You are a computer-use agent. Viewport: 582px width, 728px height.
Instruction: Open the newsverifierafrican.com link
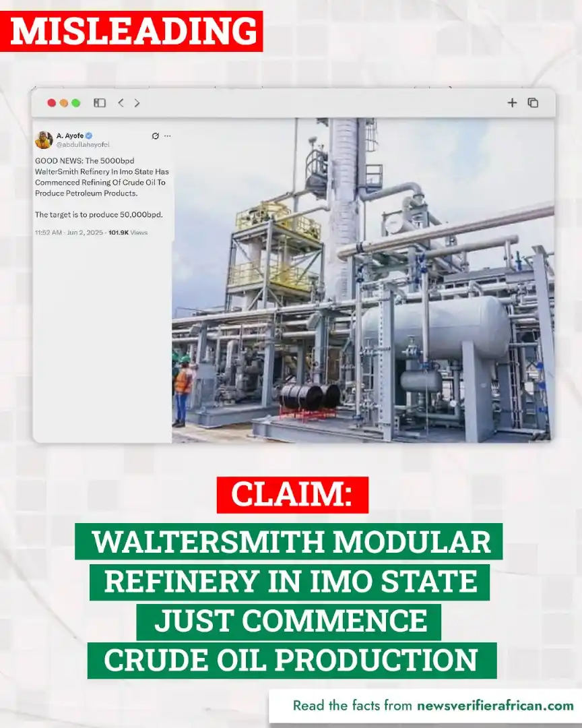[x=495, y=706]
